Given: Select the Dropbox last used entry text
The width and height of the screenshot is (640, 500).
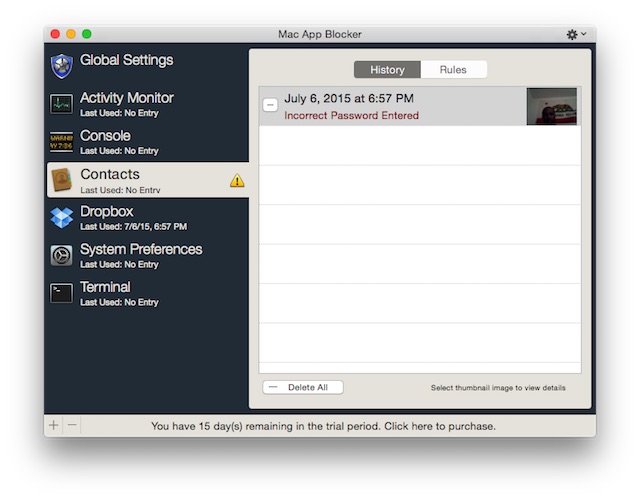Looking at the screenshot, I should point(133,227).
